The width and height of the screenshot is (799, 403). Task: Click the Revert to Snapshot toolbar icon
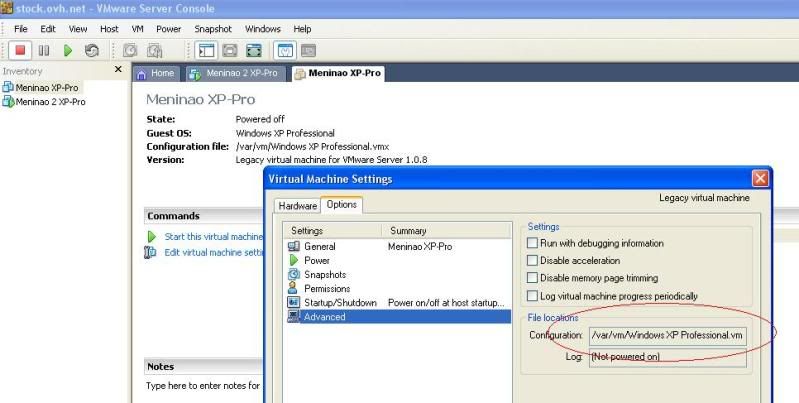point(154,50)
